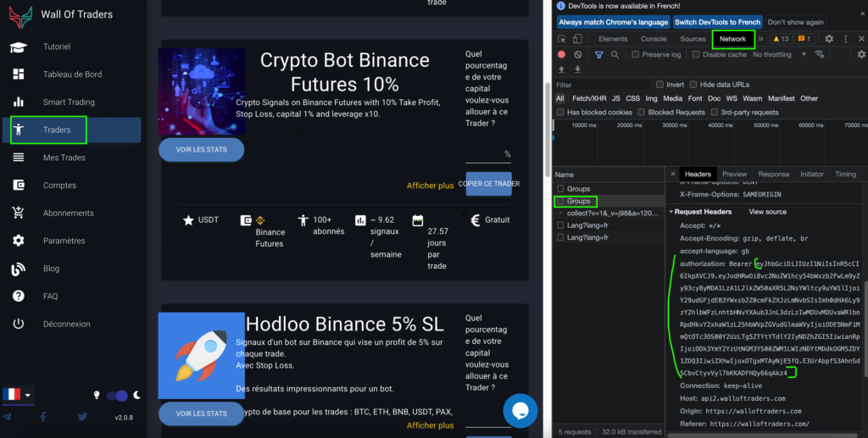This screenshot has height=438, width=868.
Task: Click the Crypto Bot percentage input field
Action: [x=487, y=154]
